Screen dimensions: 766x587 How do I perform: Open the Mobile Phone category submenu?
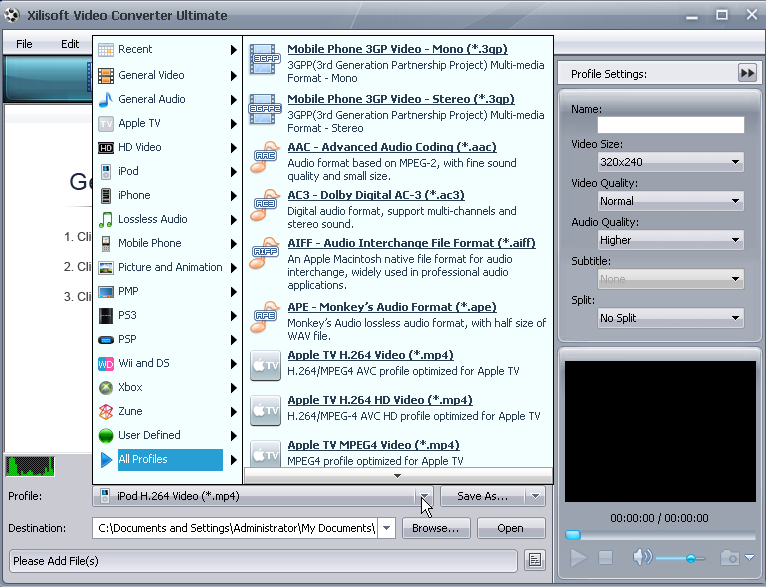coord(167,243)
